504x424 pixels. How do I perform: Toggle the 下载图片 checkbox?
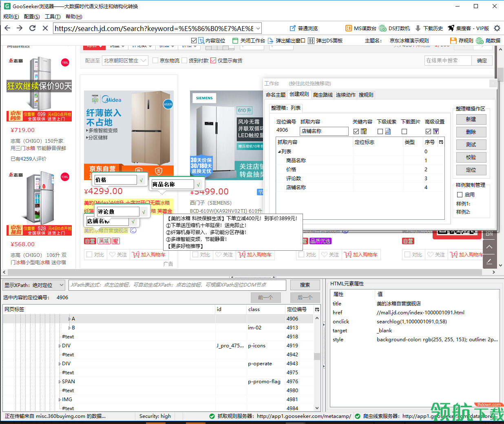pyautogui.click(x=404, y=131)
